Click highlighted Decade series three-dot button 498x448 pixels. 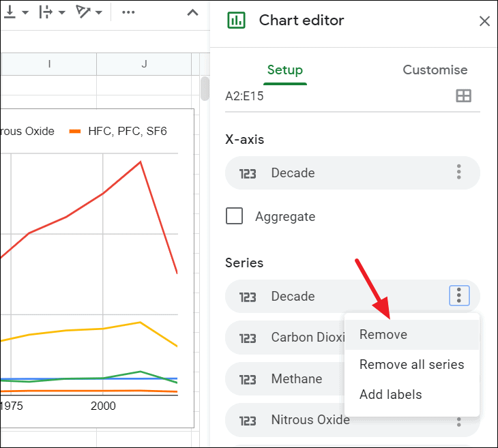point(459,295)
